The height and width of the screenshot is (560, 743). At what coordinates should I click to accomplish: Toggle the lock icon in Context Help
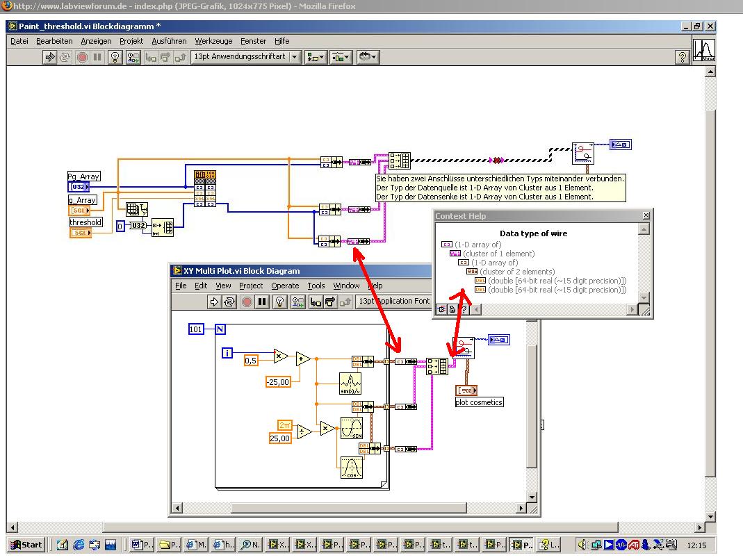click(452, 309)
